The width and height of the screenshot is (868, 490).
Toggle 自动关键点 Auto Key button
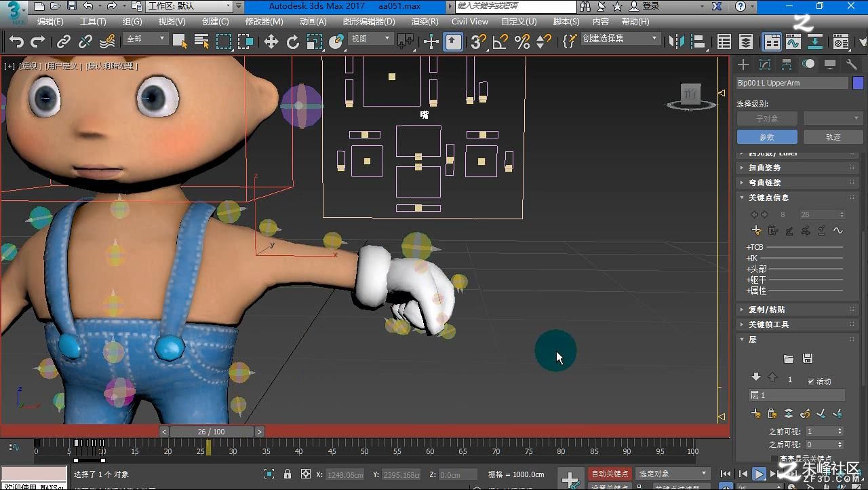610,474
